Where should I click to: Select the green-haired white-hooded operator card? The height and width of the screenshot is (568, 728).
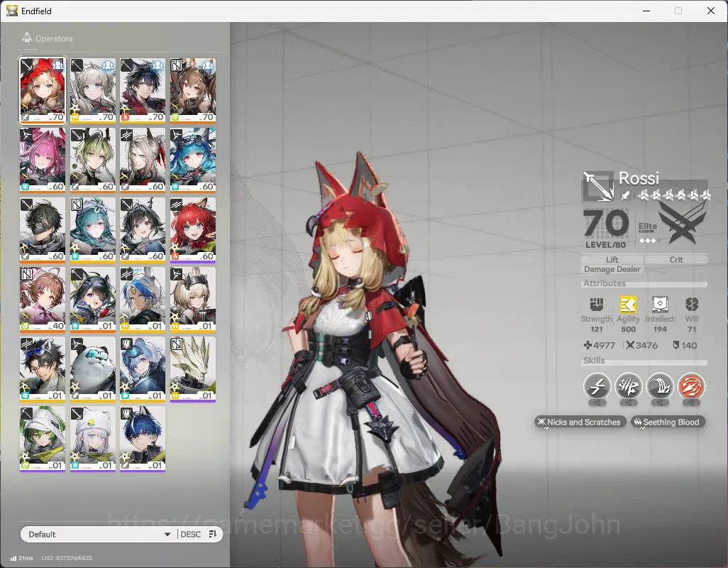(x=43, y=439)
